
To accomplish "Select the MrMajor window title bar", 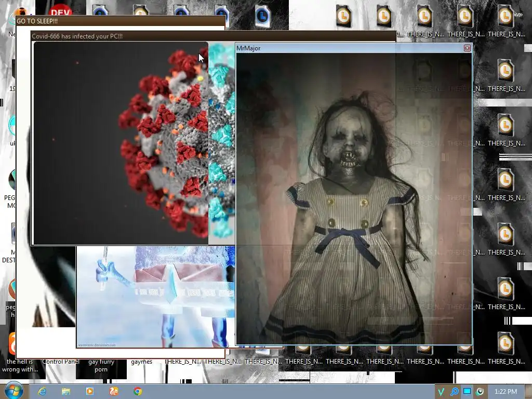I will pyautogui.click(x=350, y=48).
